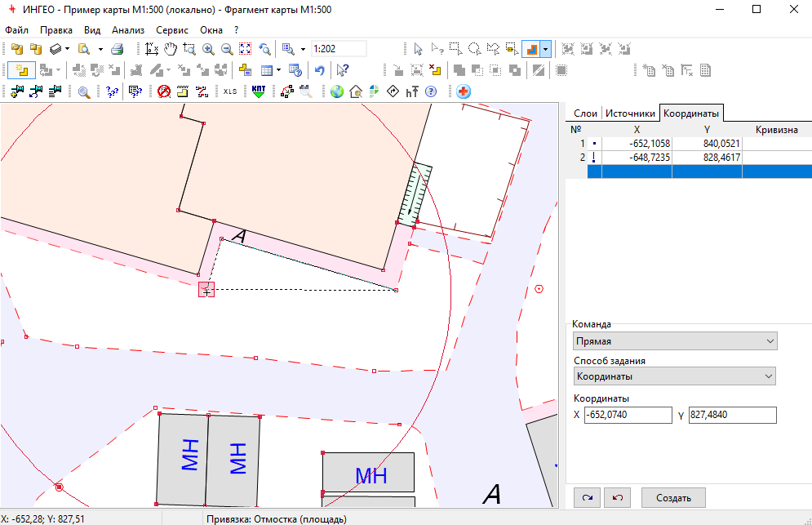Screen dimensions: 812x525
Task: Select the empty highlighted blue coordinate row
Action: (x=699, y=171)
